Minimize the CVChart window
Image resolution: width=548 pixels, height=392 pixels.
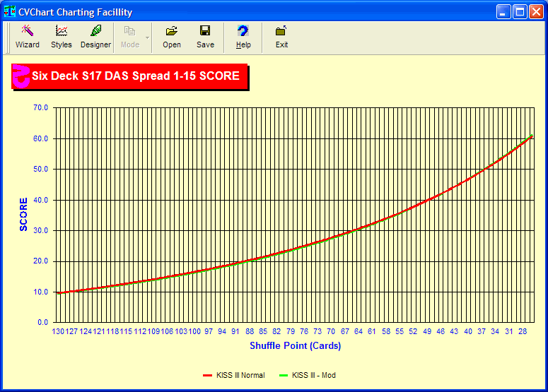(503, 12)
